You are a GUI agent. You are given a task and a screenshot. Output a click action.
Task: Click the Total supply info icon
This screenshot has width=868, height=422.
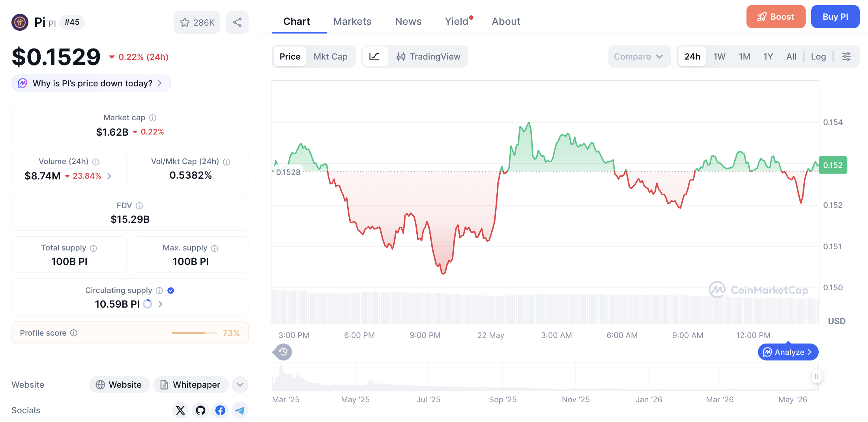coord(94,248)
